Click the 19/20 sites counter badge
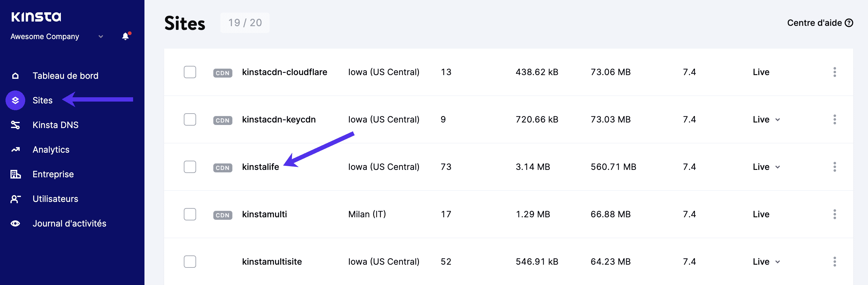 245,23
